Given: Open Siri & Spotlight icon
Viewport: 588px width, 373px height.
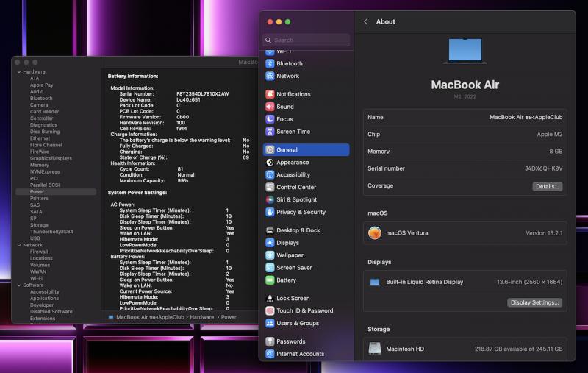Looking at the screenshot, I should (270, 199).
